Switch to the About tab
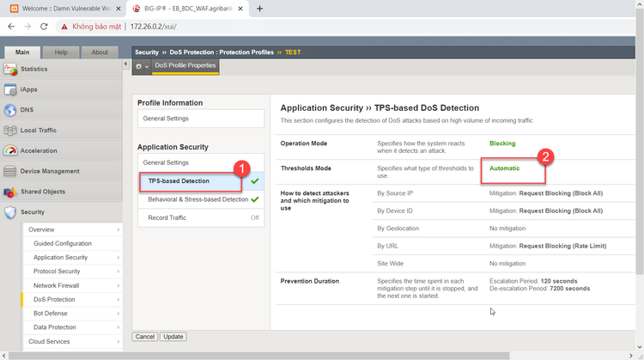The width and height of the screenshot is (644, 360). point(100,52)
